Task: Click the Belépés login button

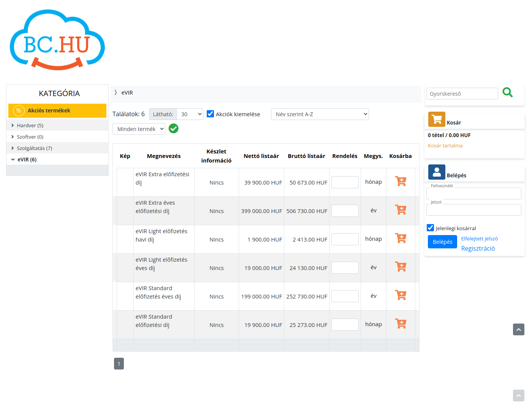Action: click(x=442, y=242)
